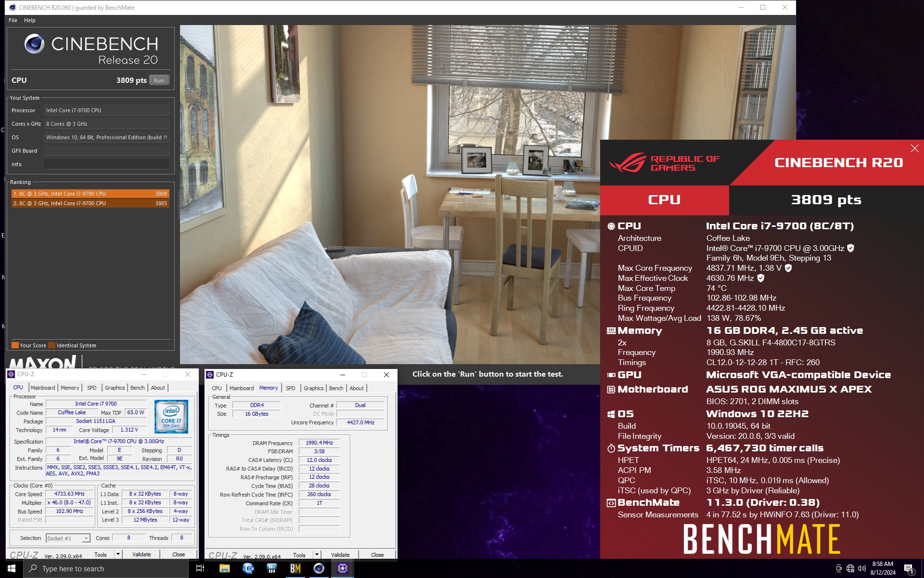Click the Memory module icon in the BenchMate panel

point(611,330)
